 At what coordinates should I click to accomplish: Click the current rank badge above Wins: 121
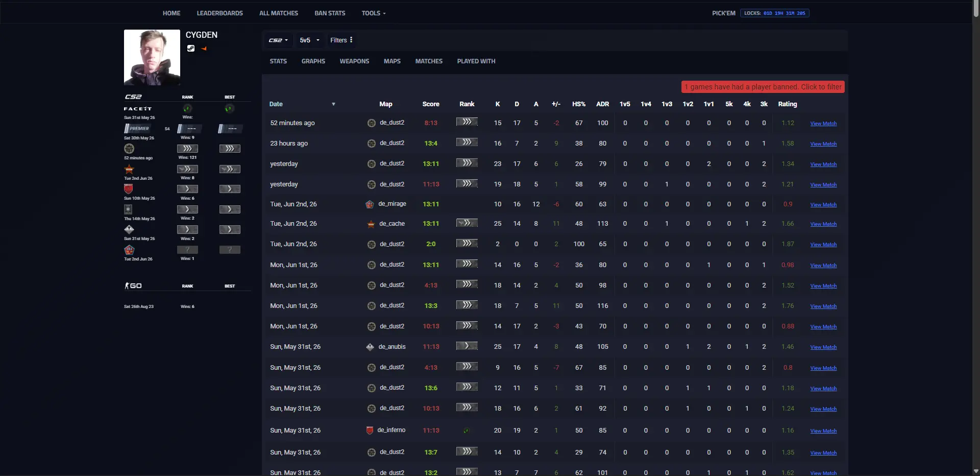point(187,149)
